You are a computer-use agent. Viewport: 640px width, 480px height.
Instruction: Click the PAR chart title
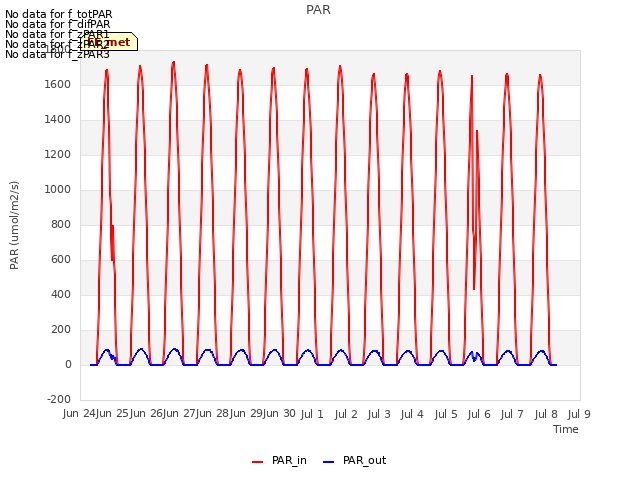point(318,10)
